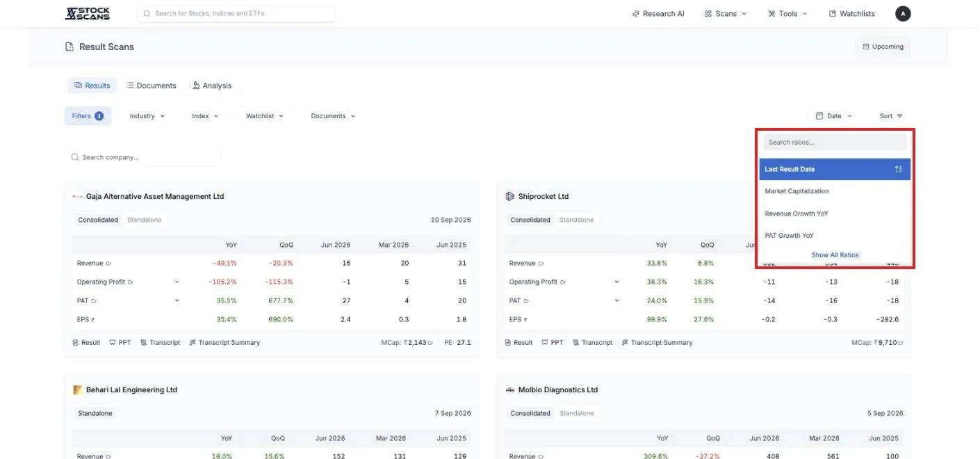The image size is (980, 459).
Task: Click Molbio result date 5 Sep 2026
Action: pos(885,413)
